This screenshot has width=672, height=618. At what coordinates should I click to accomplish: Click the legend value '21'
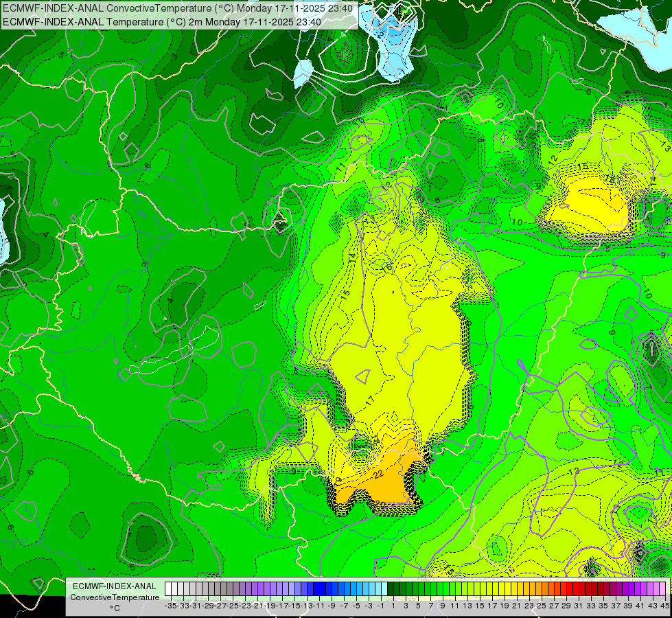(x=517, y=606)
